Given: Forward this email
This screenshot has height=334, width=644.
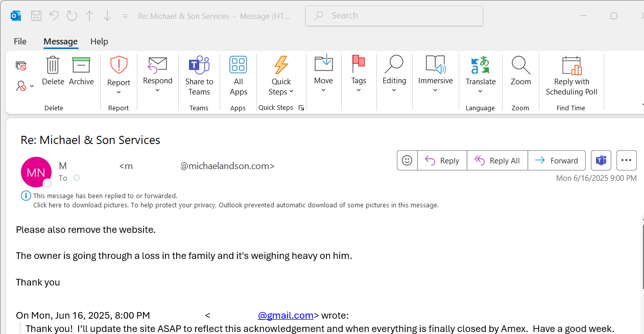Looking at the screenshot, I should click(556, 160).
